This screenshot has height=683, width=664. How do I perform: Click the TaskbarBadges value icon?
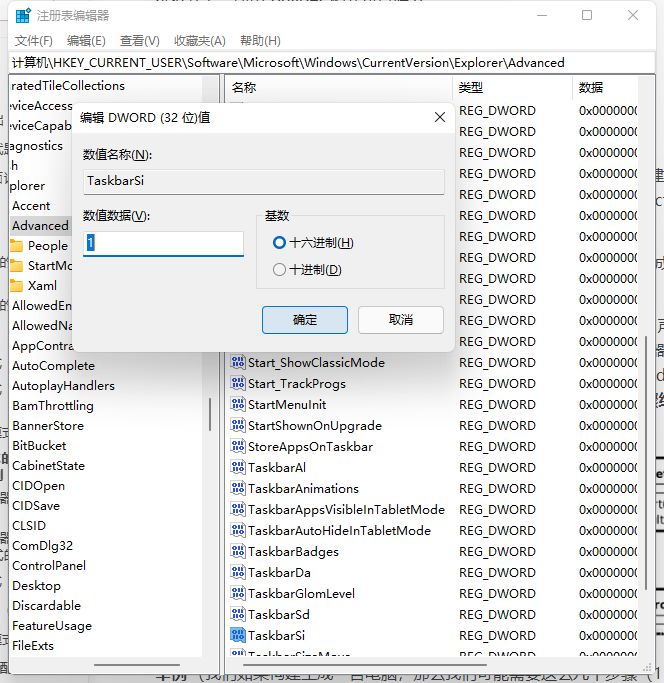click(x=238, y=551)
